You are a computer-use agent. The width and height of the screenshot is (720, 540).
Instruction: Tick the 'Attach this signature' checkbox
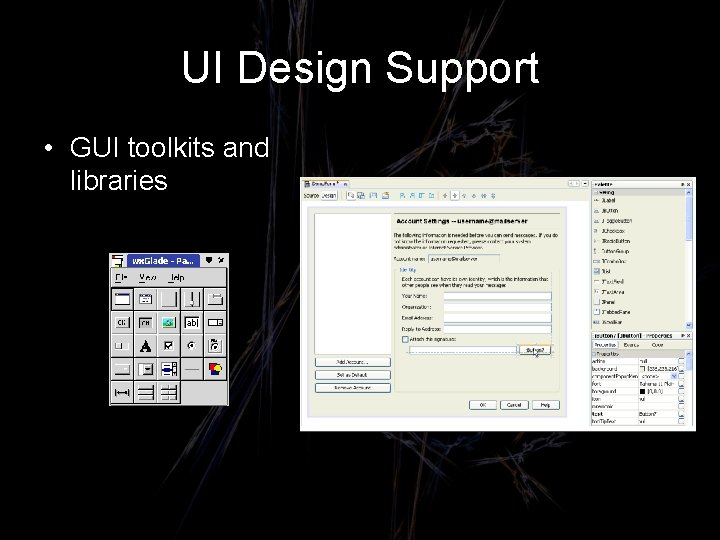(405, 339)
